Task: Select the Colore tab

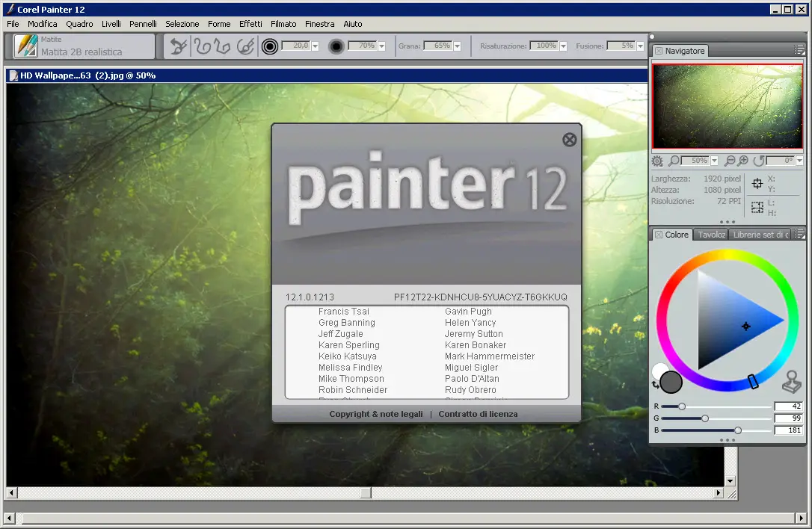Action: pos(671,235)
